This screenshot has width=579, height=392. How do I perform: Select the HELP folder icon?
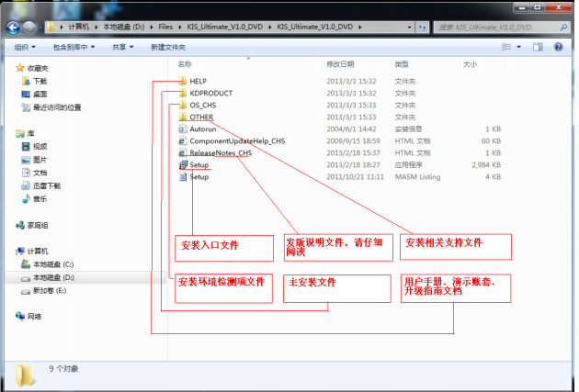pos(182,81)
